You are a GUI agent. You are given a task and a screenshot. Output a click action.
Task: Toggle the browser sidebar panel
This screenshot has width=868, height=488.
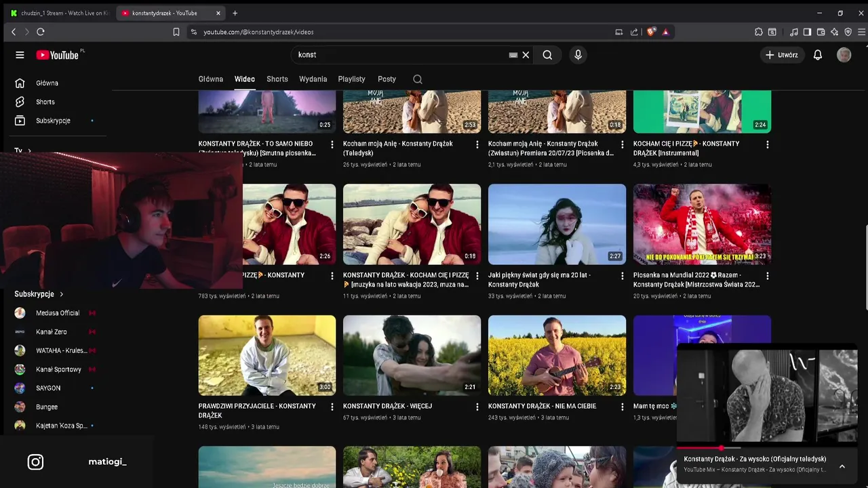click(807, 32)
